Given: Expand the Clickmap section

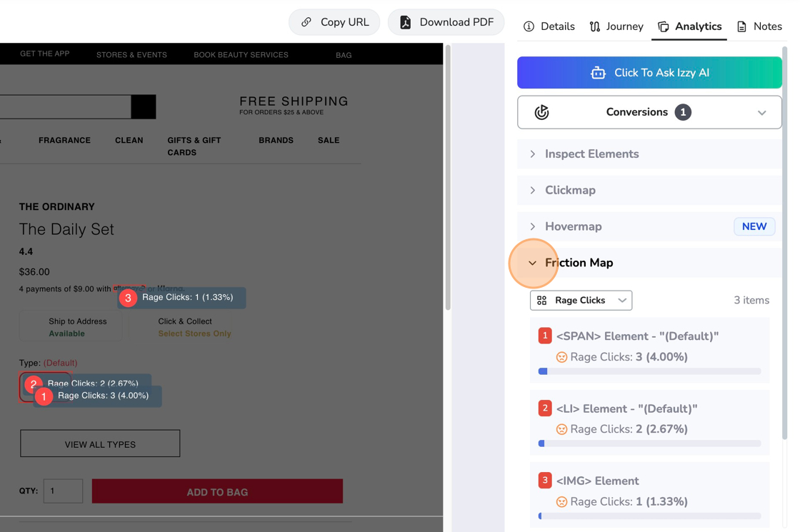Looking at the screenshot, I should pos(649,190).
